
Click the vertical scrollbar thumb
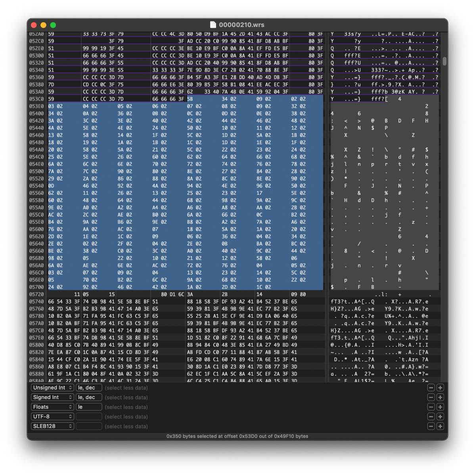click(x=444, y=61)
